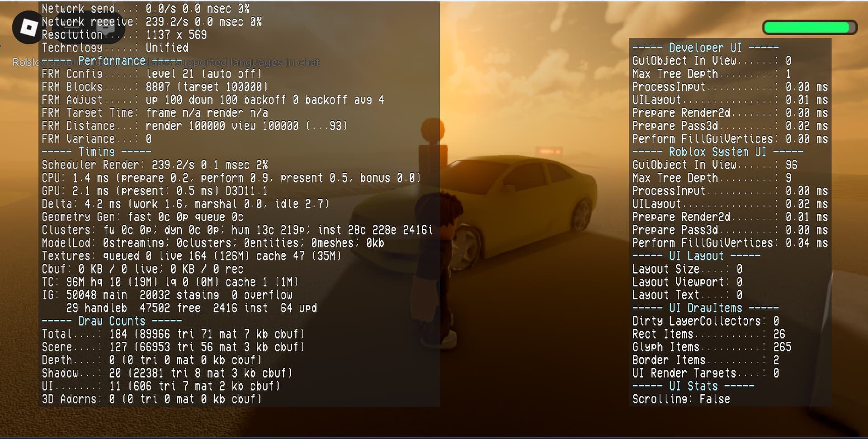Click the "Rect Items" 26 line

(708, 335)
